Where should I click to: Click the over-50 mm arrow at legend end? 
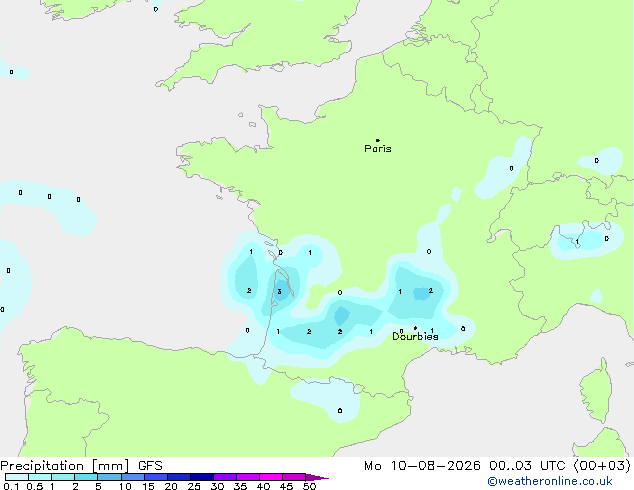point(317,477)
